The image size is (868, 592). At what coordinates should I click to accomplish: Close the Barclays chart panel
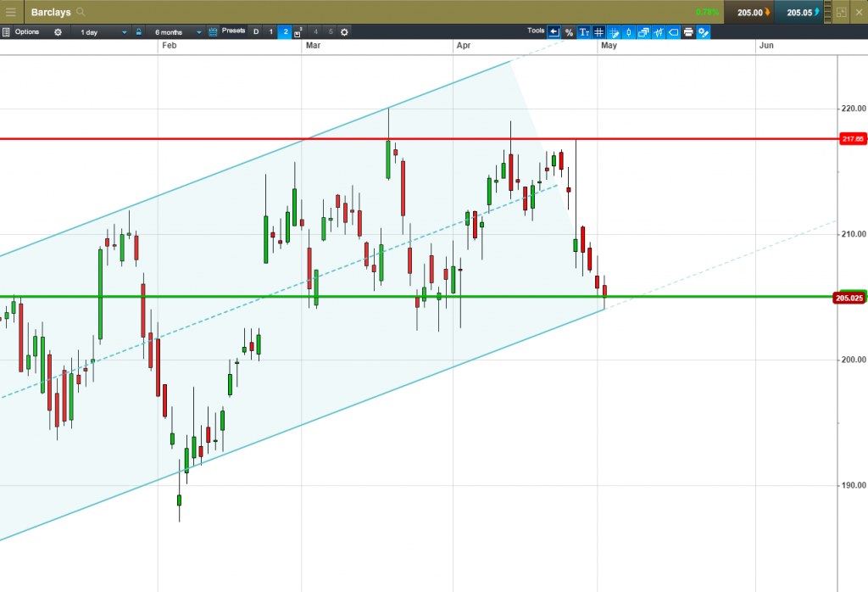(859, 12)
